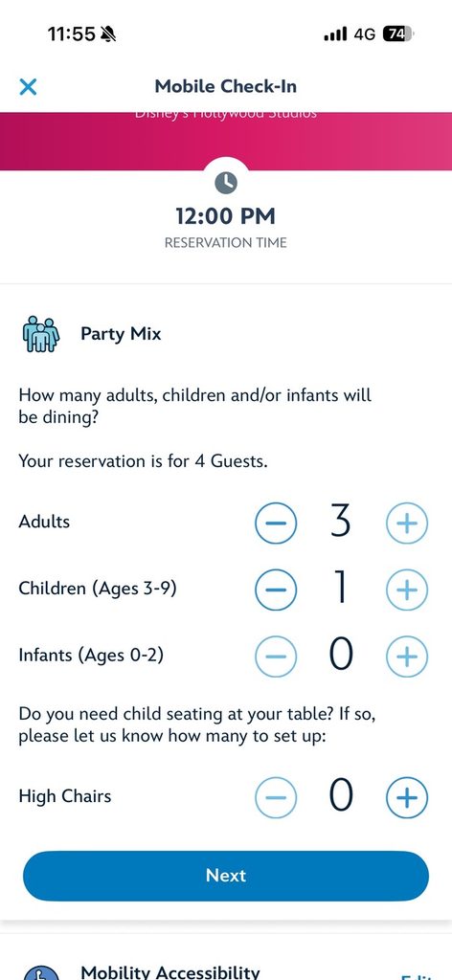Screen dimensions: 452x980
Task: Tap plus for Infants (Ages 0-2)
Action: 407,656
